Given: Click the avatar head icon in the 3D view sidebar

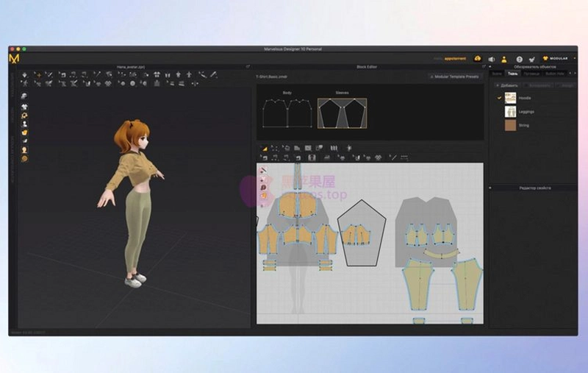Looking at the screenshot, I should 24,150.
